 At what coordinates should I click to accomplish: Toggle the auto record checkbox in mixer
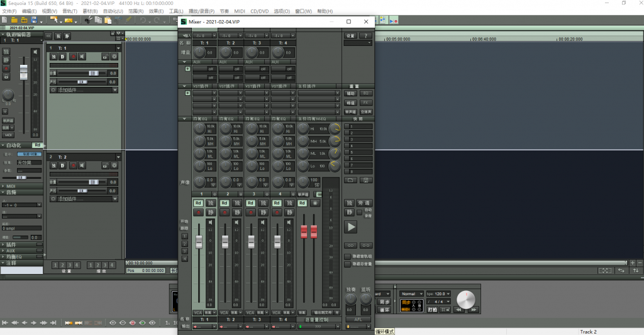(359, 212)
